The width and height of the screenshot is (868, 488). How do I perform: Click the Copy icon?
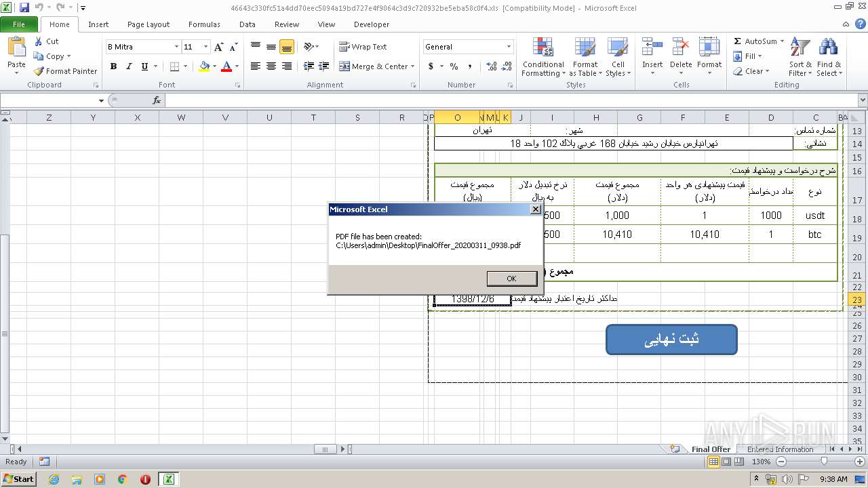pos(39,56)
